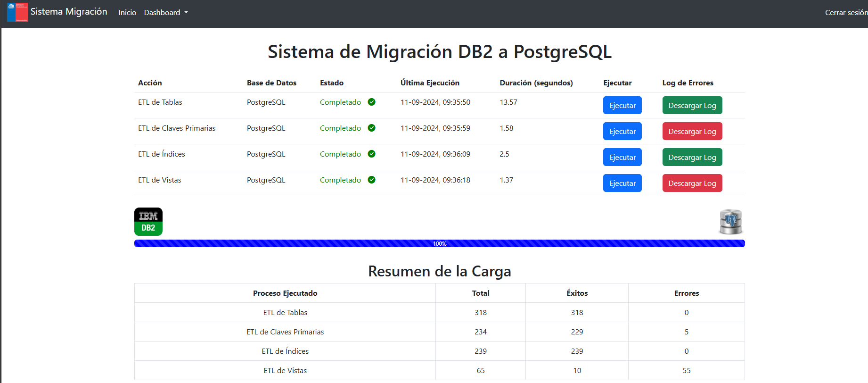Click Cerrar sesión link
This screenshot has width=868, height=383.
coord(846,12)
